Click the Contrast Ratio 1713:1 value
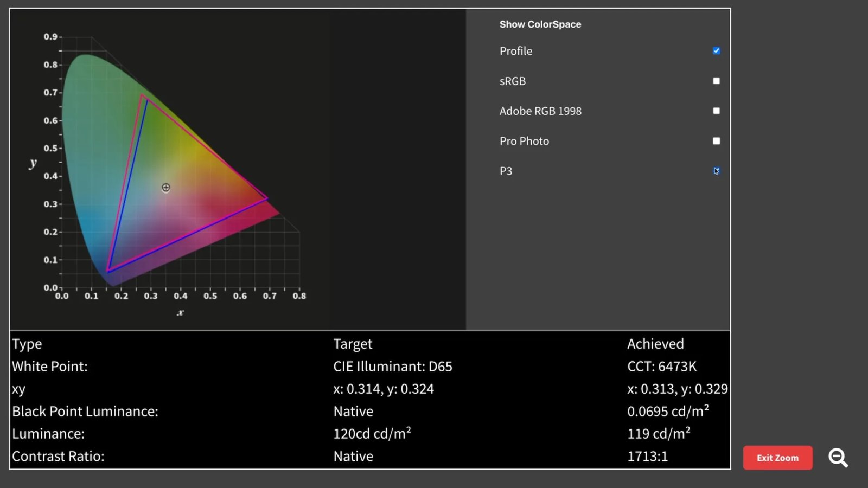868x488 pixels. tap(648, 456)
